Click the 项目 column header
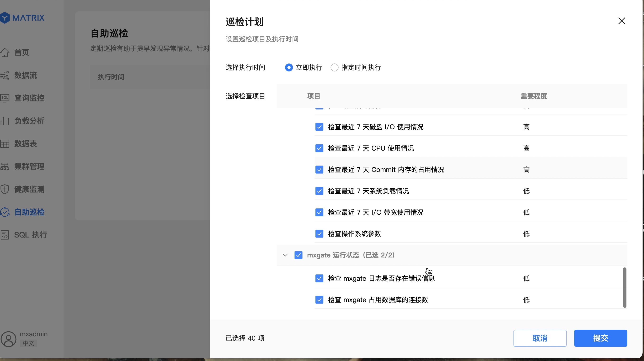The width and height of the screenshot is (644, 361). coord(313,96)
